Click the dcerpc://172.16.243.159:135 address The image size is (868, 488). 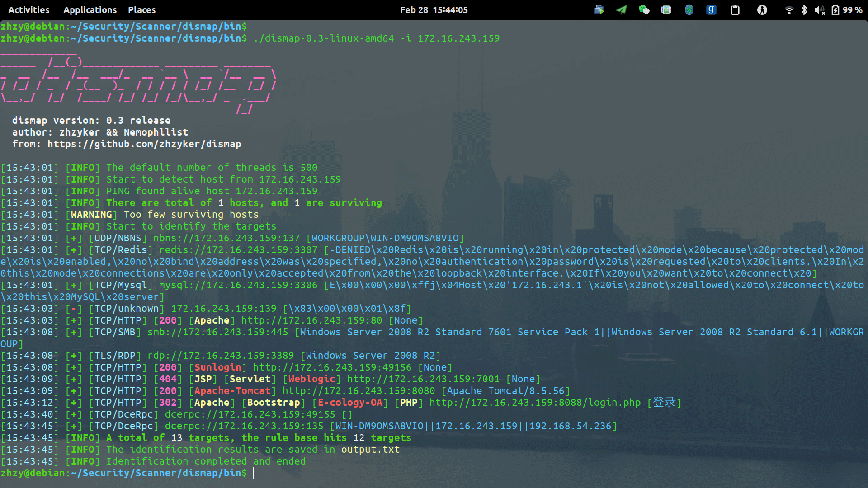pos(245,426)
